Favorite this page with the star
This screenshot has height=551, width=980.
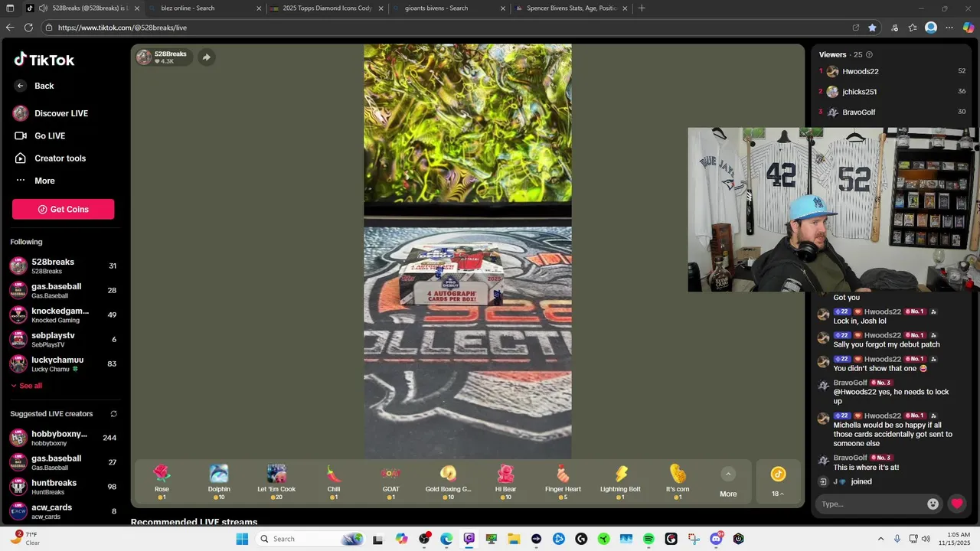872,28
